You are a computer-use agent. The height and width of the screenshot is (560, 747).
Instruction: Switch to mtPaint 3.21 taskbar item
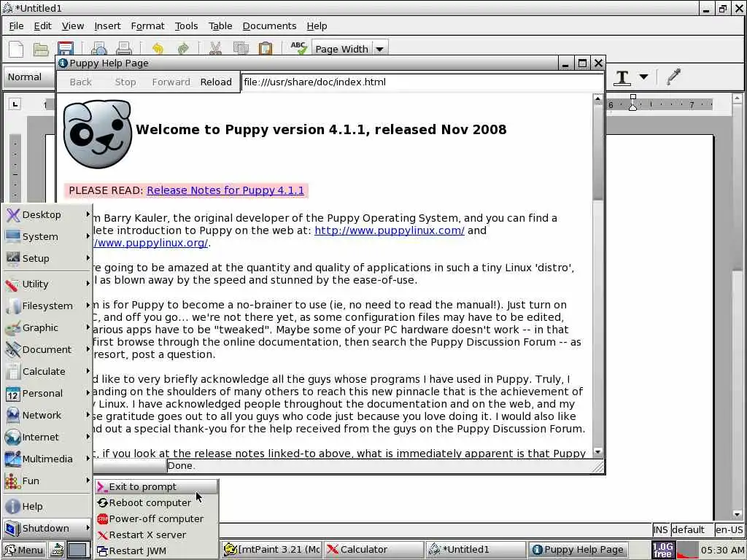tap(271, 550)
